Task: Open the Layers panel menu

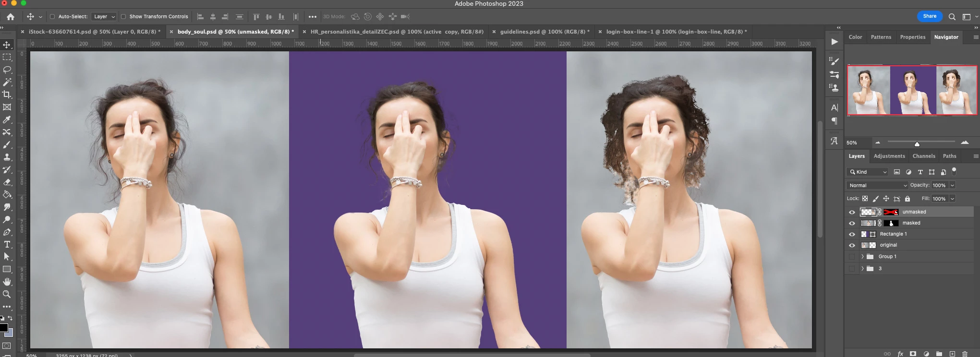Action: (975, 156)
